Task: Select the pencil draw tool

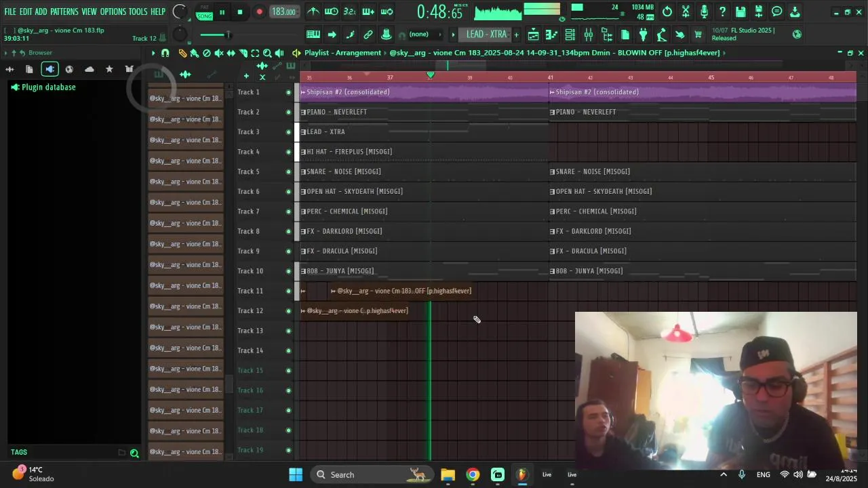Action: coord(182,53)
